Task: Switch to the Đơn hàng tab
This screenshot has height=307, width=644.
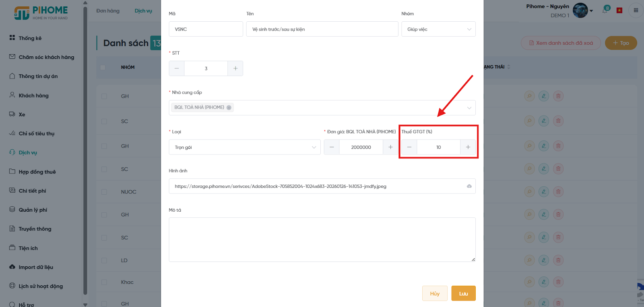Action: click(x=108, y=11)
